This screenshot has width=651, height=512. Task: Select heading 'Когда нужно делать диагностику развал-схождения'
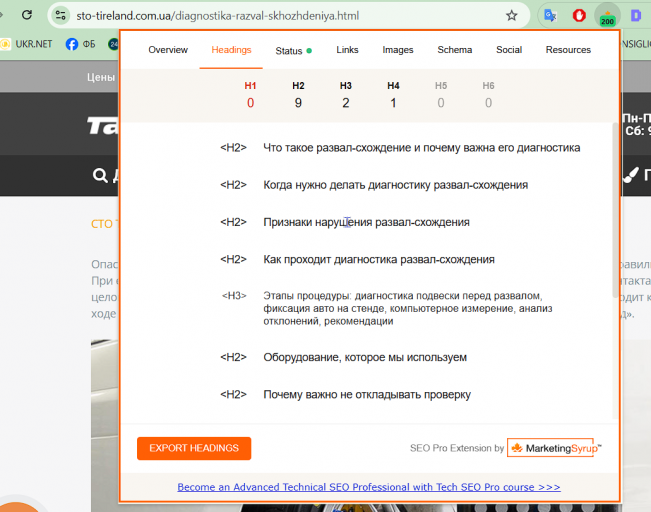(395, 185)
